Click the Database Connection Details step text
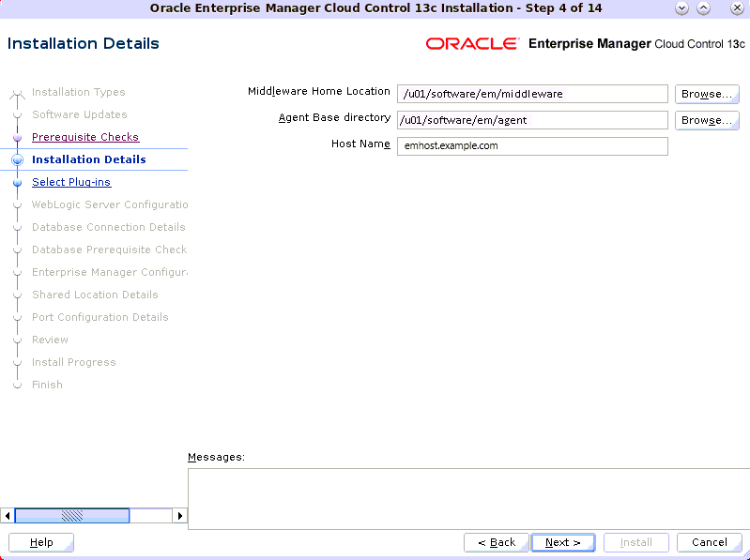 coord(109,227)
